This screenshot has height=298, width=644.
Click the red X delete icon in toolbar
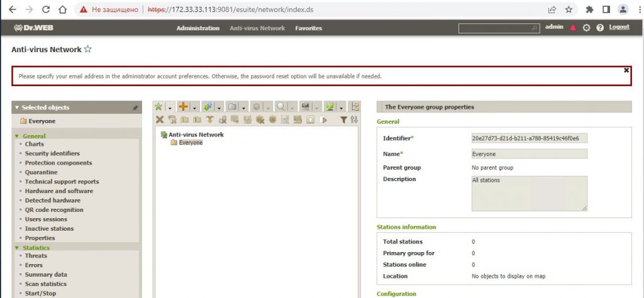coord(160,119)
